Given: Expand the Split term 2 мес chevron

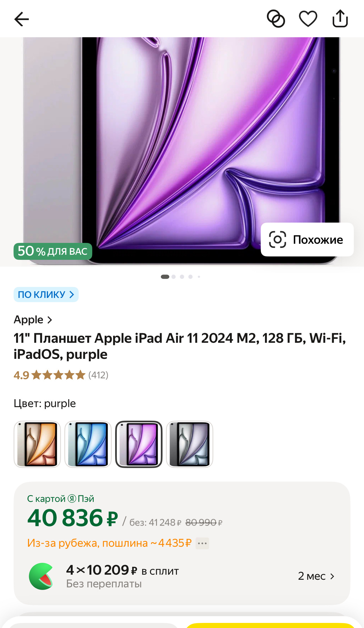Looking at the screenshot, I should 332,576.
